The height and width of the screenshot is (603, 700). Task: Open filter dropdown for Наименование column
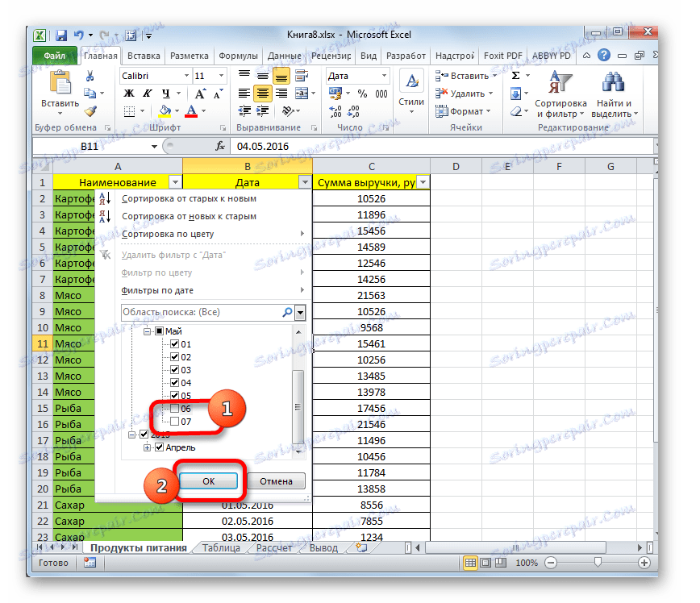click(175, 182)
